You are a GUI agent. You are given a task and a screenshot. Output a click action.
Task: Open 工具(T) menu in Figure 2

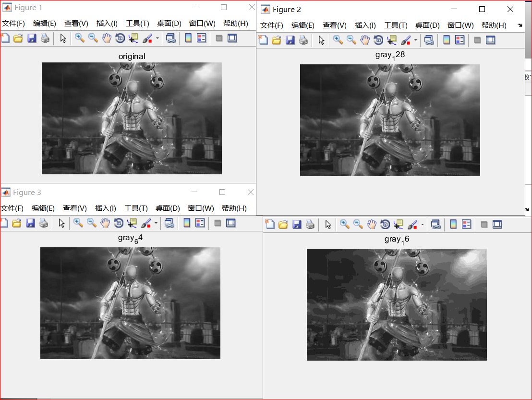click(x=396, y=25)
